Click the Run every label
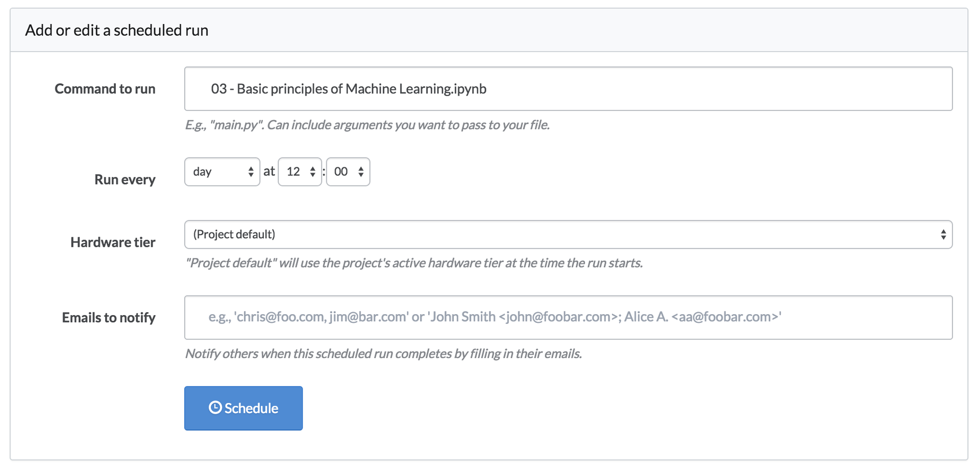This screenshot has width=980, height=470. pos(125,179)
